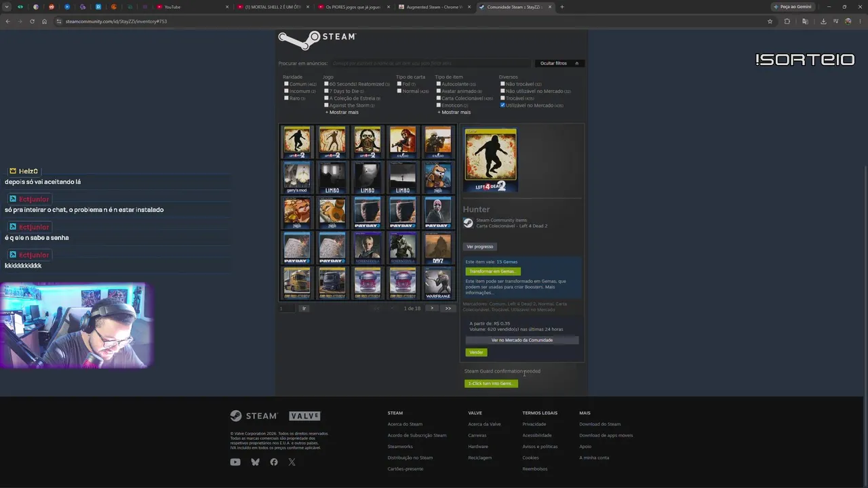The image size is (868, 488).
Task: Switch to the Augmented Steam browser tab
Action: click(434, 7)
